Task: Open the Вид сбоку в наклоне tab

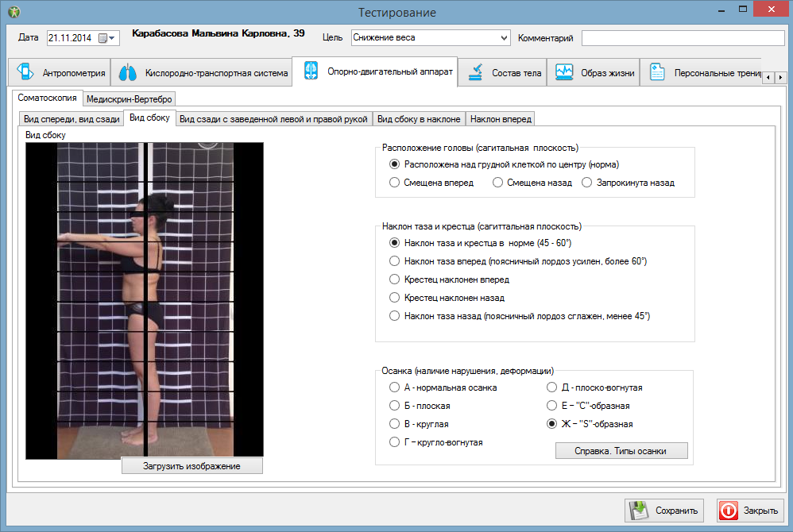Action: point(419,119)
